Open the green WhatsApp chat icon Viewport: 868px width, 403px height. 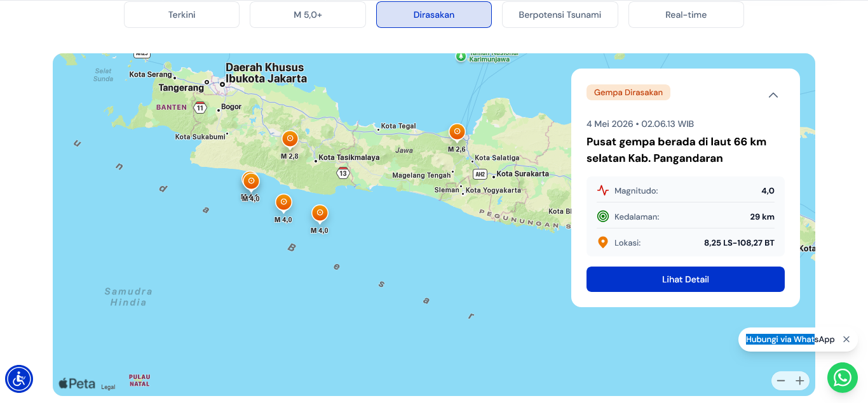tap(842, 378)
